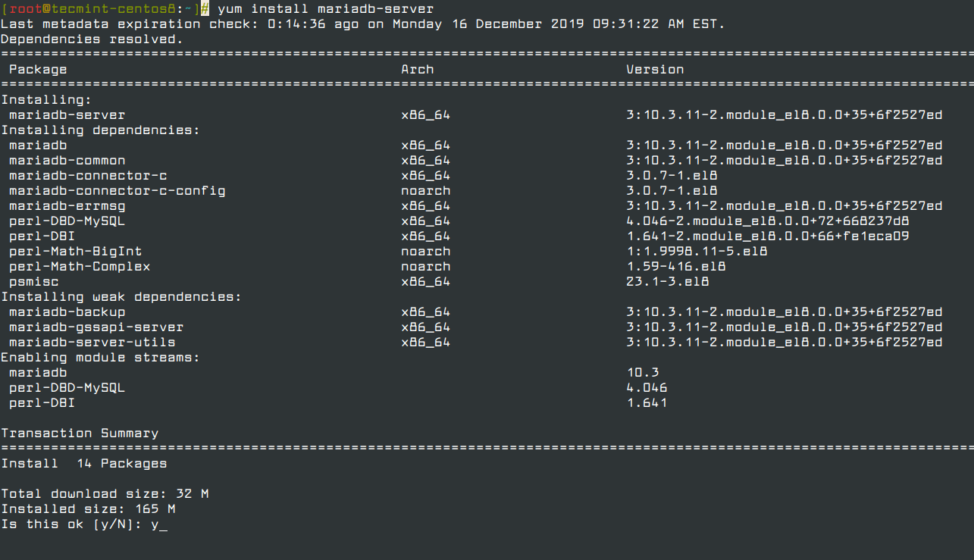Viewport: 974px width, 560px height.
Task: Click the perl-Math-BigInt package name
Action: (x=75, y=252)
